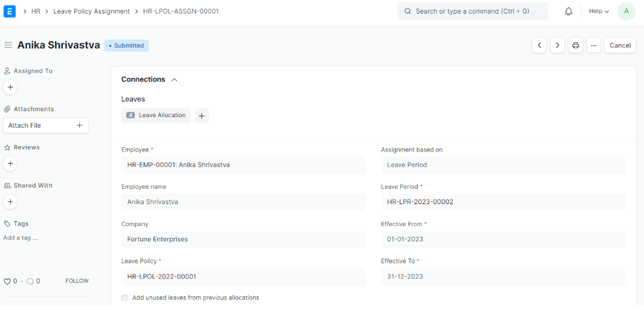Open the three-dots more options menu

(x=594, y=46)
